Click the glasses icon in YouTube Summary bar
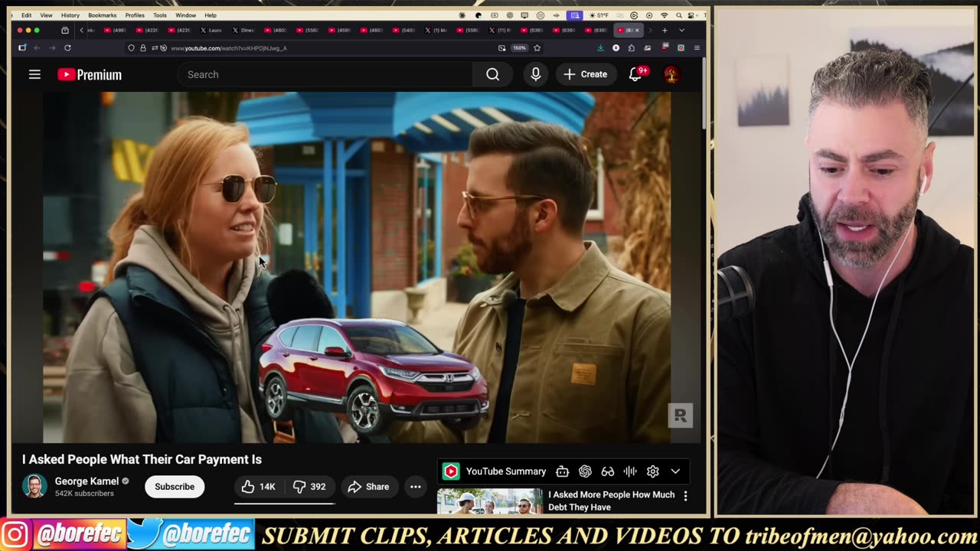Image resolution: width=980 pixels, height=551 pixels. tap(608, 471)
